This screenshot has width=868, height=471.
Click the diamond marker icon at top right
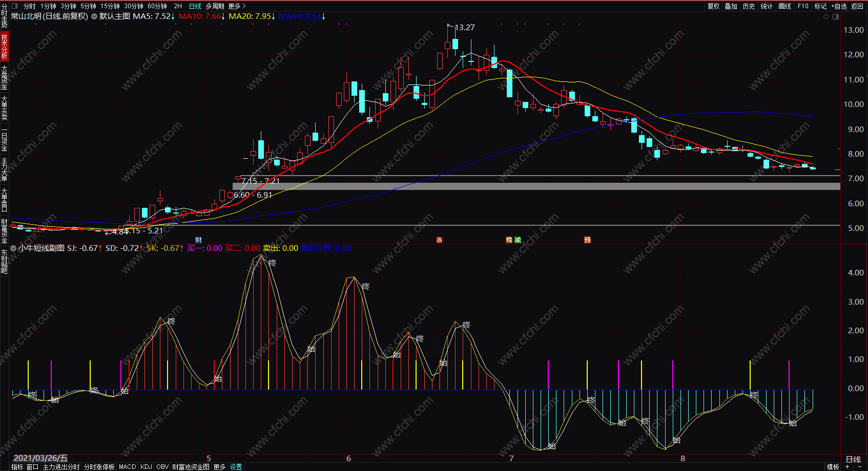click(x=826, y=16)
